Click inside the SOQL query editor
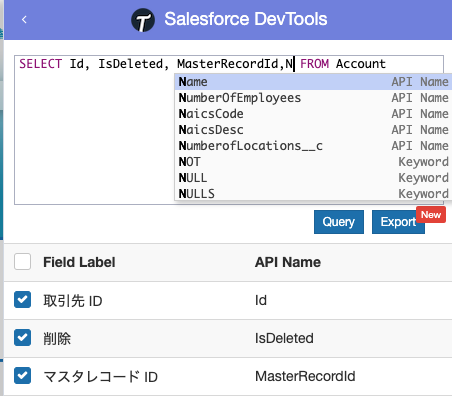This screenshot has height=396, width=452. pos(94,133)
